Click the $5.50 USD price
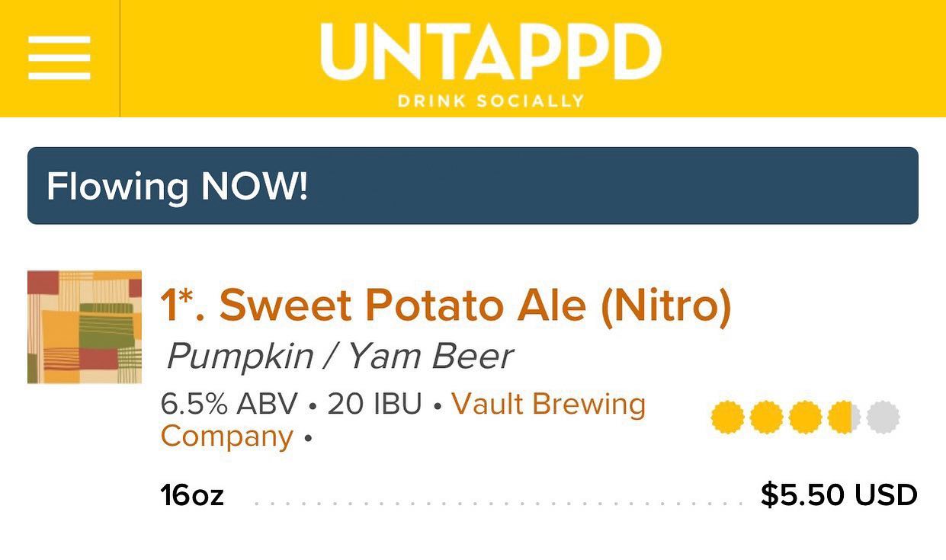Image resolution: width=946 pixels, height=560 pixels. 839,495
